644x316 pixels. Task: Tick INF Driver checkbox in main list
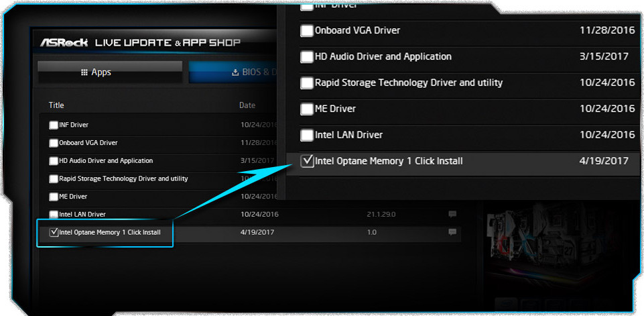tap(54, 125)
